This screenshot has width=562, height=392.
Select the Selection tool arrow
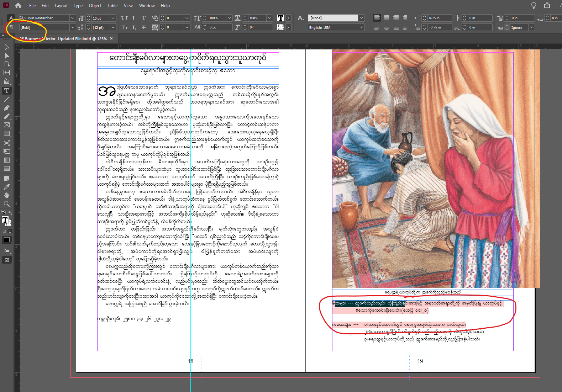pos(7,47)
